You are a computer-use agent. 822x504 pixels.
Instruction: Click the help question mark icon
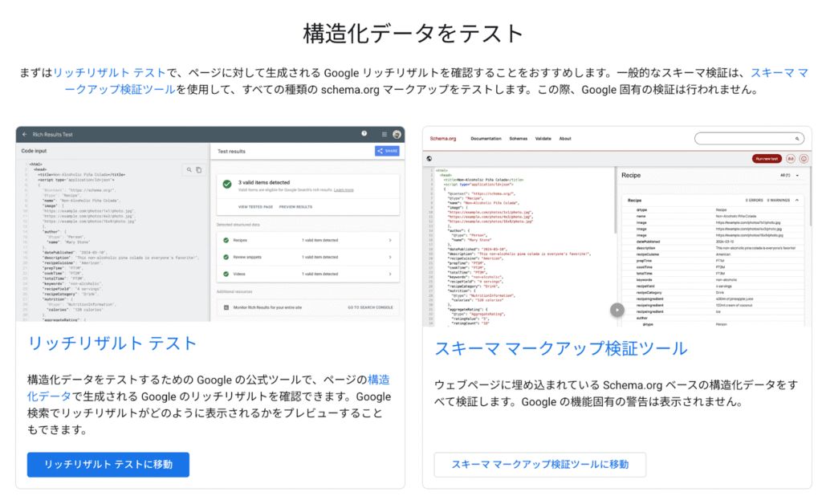(x=364, y=134)
